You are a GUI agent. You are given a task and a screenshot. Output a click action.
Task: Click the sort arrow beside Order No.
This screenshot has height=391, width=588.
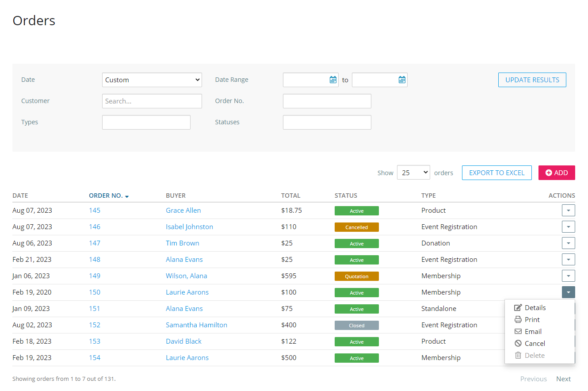[x=127, y=196]
